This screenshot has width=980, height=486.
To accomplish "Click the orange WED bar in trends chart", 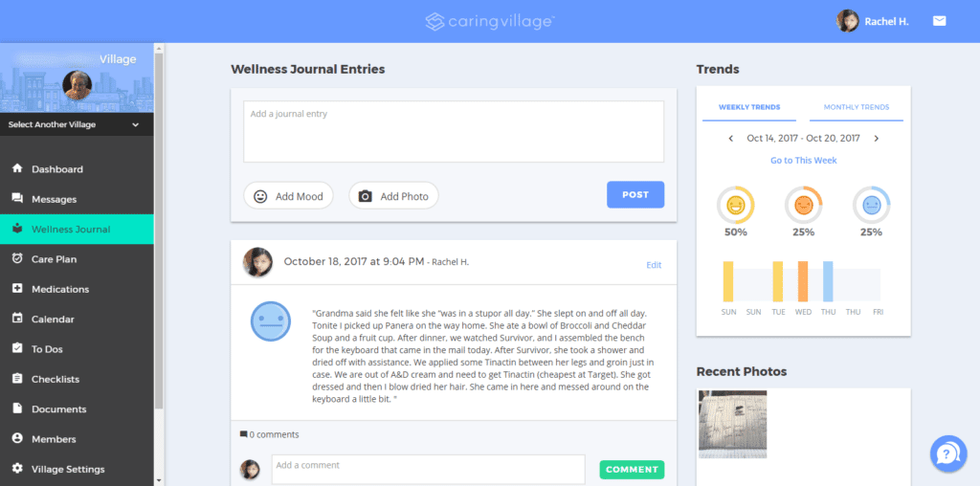I will pyautogui.click(x=803, y=281).
